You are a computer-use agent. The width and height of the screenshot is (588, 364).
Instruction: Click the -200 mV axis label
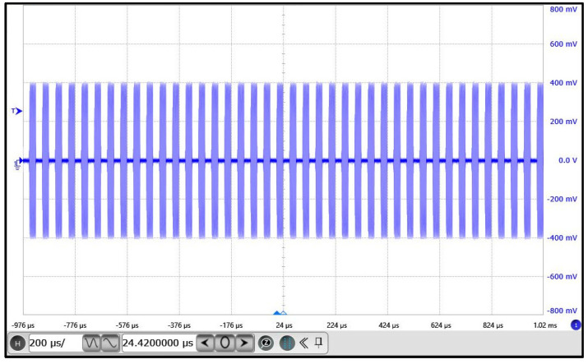[562, 199]
